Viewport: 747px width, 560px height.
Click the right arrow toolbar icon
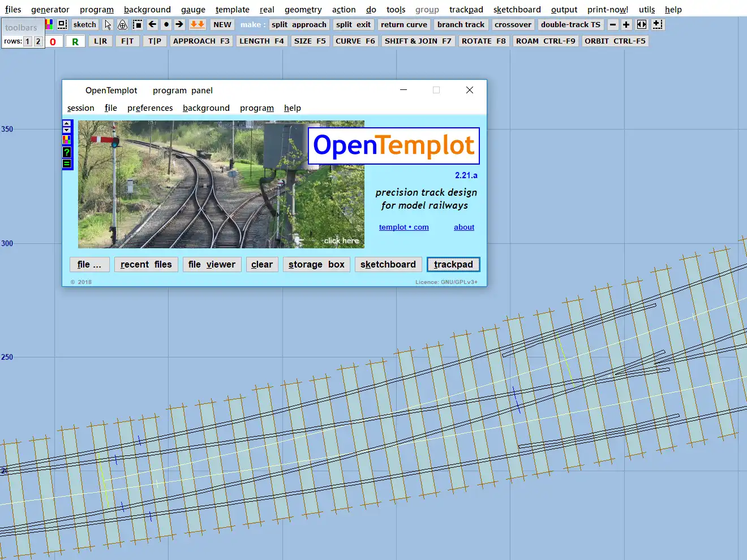click(179, 24)
